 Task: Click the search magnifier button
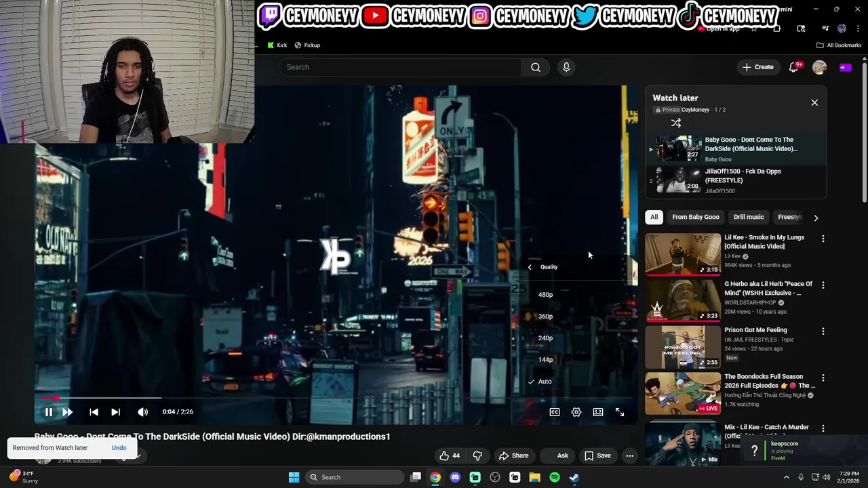(x=536, y=67)
